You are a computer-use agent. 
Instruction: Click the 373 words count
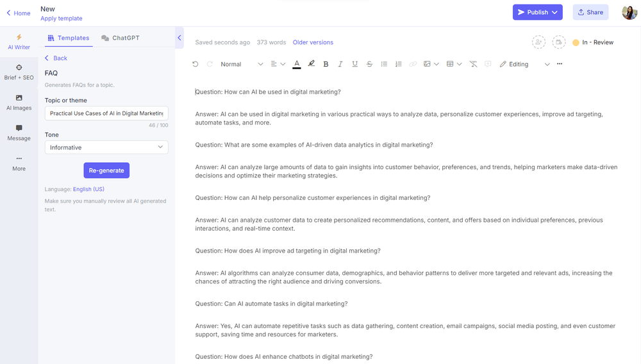(271, 42)
